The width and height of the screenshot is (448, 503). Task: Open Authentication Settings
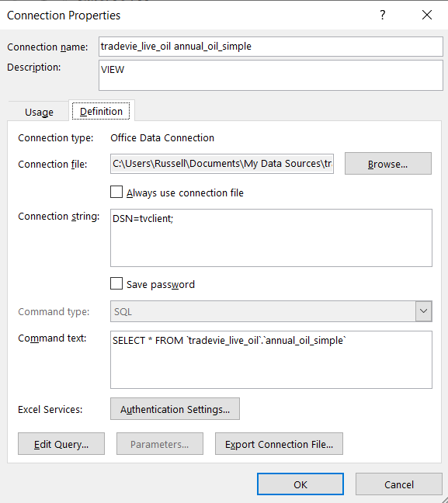click(175, 409)
